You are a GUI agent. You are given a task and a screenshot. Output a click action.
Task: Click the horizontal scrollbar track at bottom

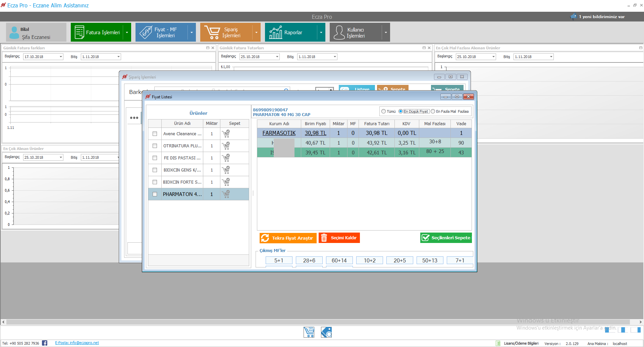point(318,322)
